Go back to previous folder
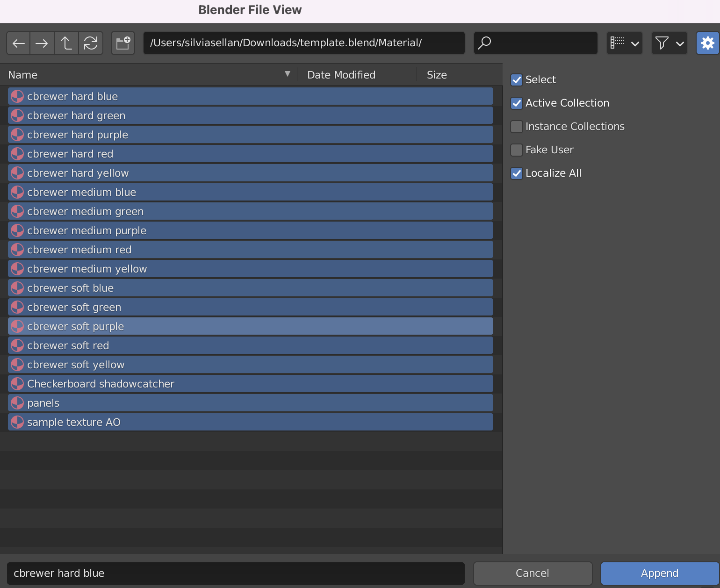The image size is (720, 588). [19, 43]
